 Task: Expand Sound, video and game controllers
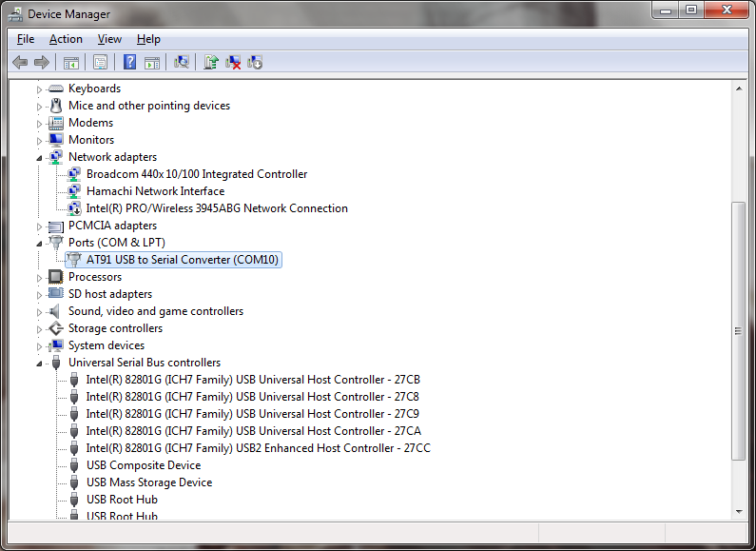(39, 312)
